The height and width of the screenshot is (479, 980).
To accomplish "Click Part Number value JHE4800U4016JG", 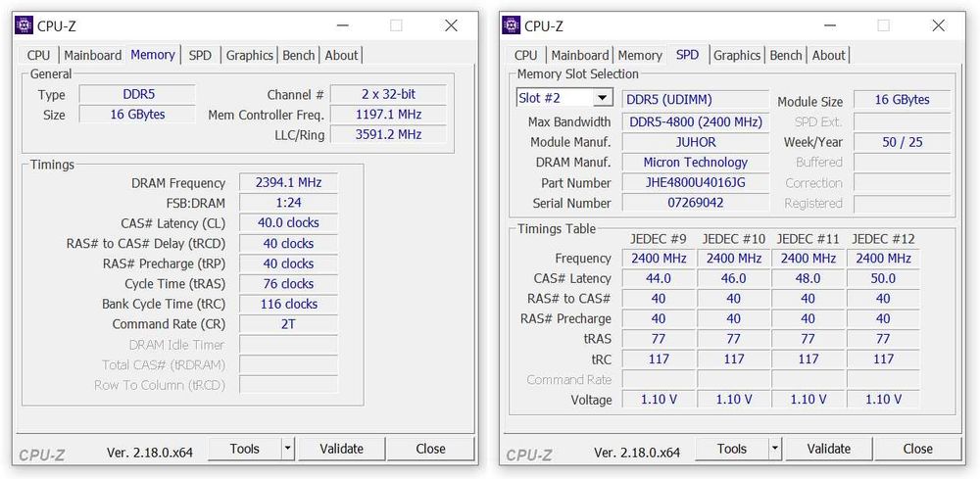I will point(695,183).
